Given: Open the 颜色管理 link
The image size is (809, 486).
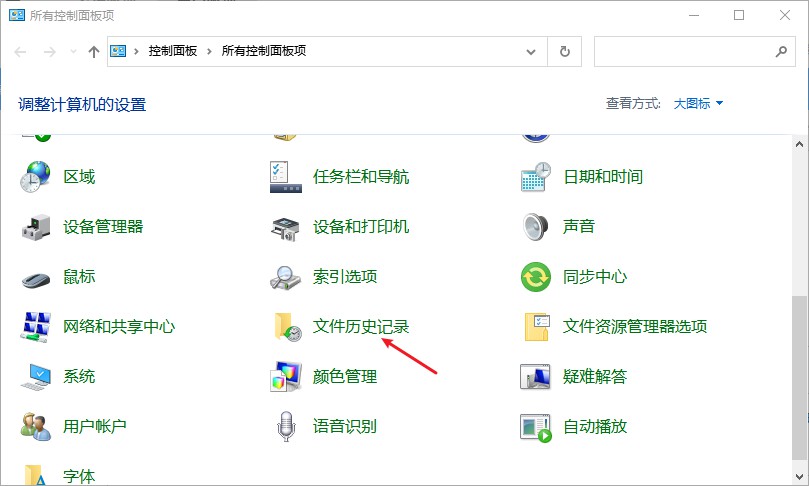Looking at the screenshot, I should tap(345, 377).
